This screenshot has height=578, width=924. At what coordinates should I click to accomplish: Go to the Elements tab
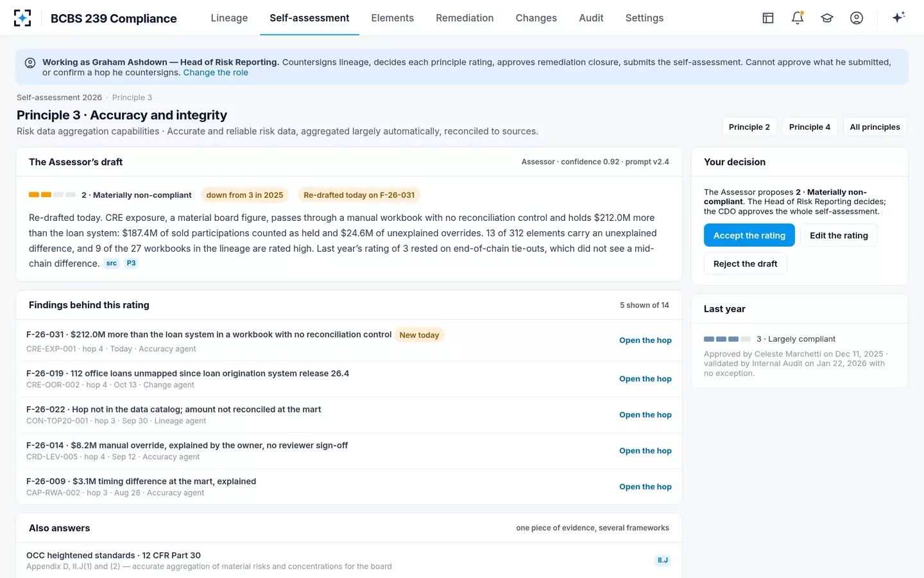point(392,18)
